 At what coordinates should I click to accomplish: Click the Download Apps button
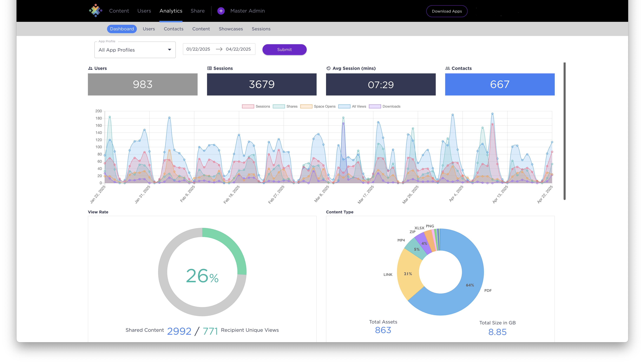point(447,11)
